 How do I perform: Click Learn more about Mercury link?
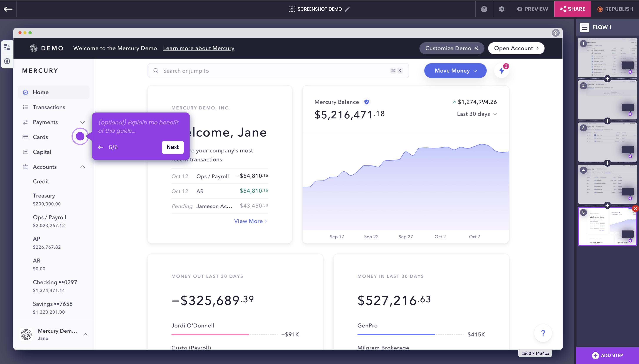[199, 48]
